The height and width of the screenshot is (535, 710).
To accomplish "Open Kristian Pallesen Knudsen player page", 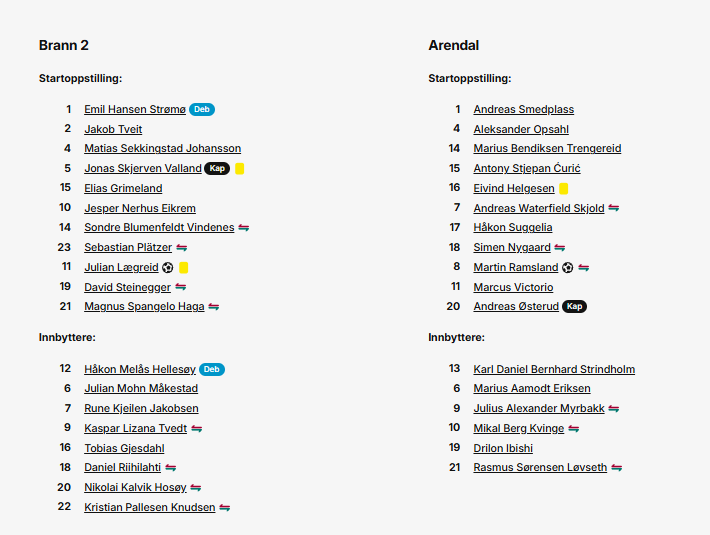I will 150,507.
